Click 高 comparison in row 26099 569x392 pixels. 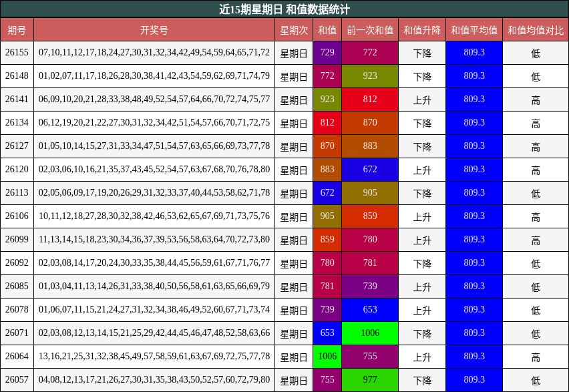click(x=536, y=240)
